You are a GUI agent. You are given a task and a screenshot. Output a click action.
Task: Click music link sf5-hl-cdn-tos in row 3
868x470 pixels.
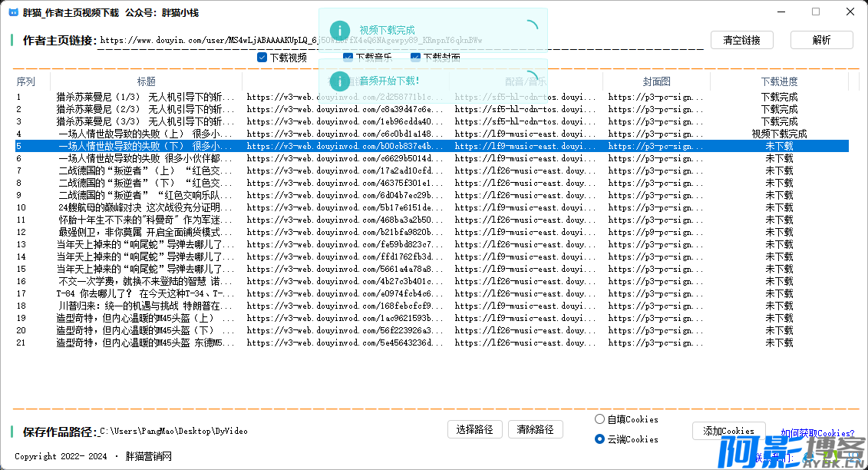point(526,121)
